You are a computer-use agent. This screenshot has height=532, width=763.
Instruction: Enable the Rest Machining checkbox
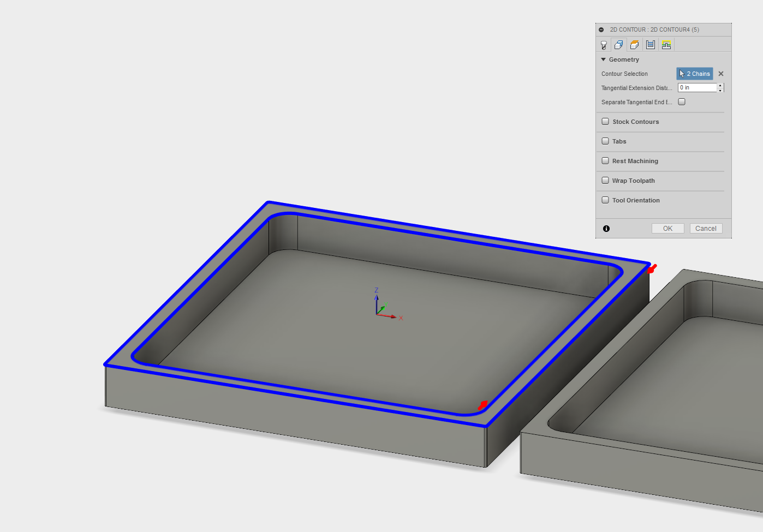tap(605, 161)
